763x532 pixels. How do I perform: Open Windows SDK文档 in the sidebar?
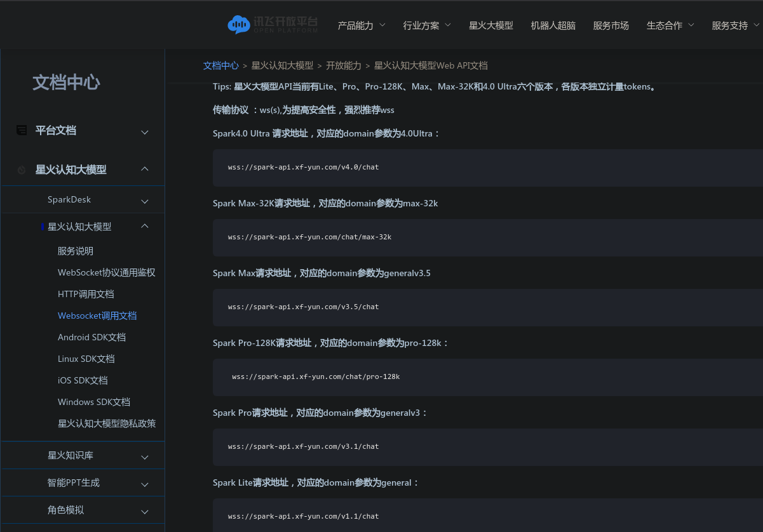pos(94,402)
